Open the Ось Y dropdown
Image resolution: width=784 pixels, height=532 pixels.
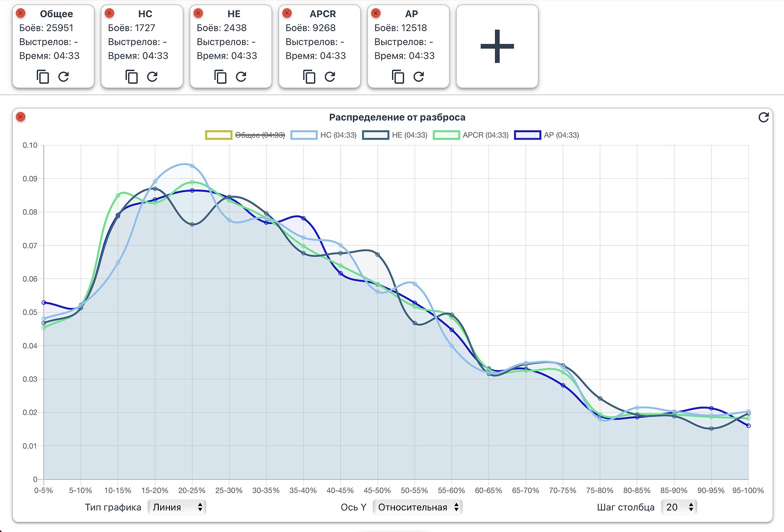click(417, 507)
